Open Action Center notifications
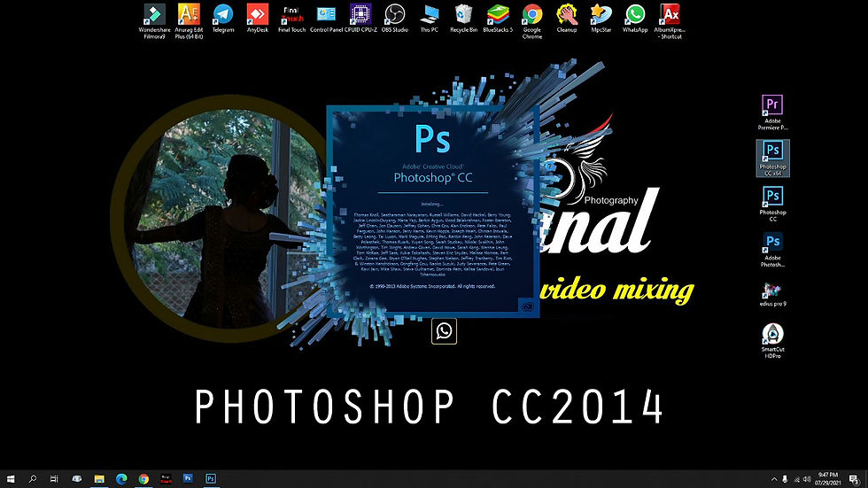 point(855,479)
